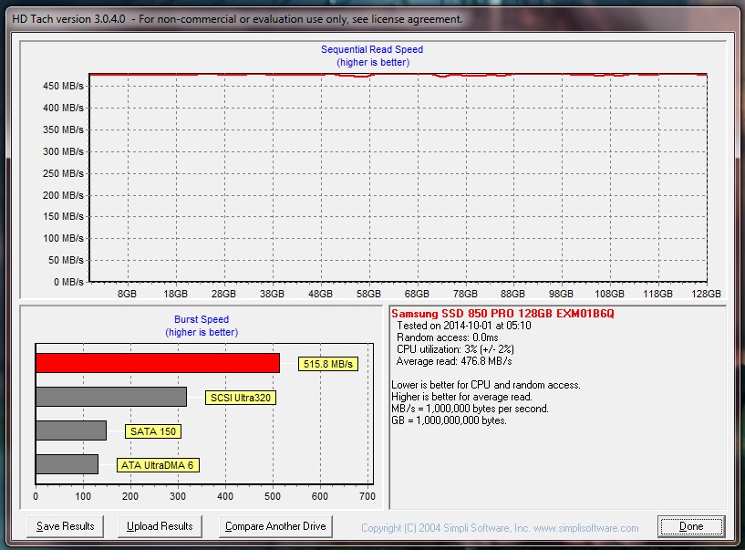Click the Sequential Read Speed title
The image size is (745, 560).
click(372, 49)
